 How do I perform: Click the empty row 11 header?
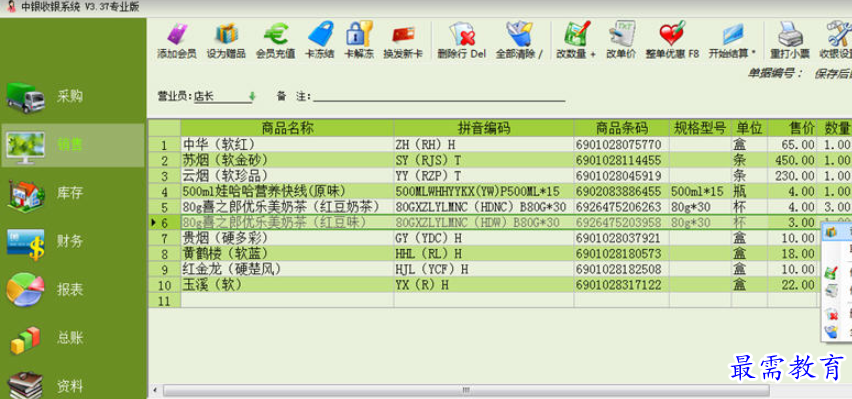click(x=165, y=301)
